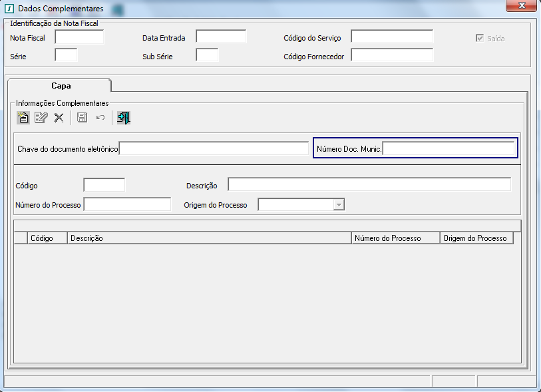Click the Chave do documento eletrônico field
Screen dimensions: 541x392
213,148
